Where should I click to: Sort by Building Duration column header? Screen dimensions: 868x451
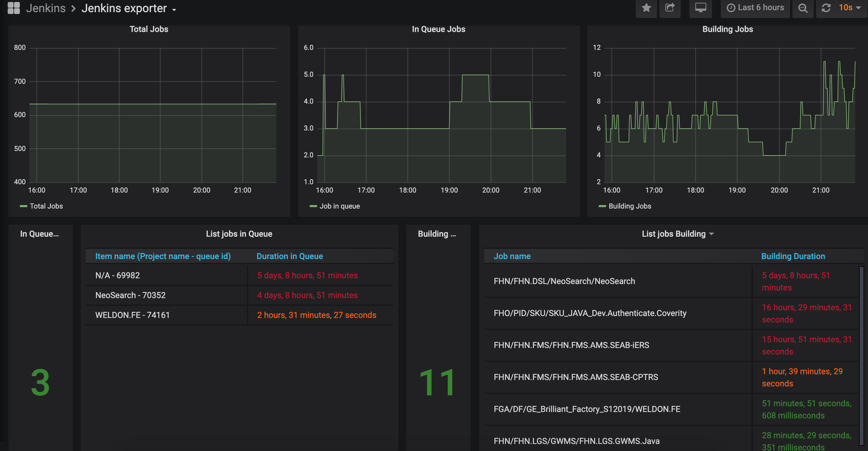(x=793, y=256)
